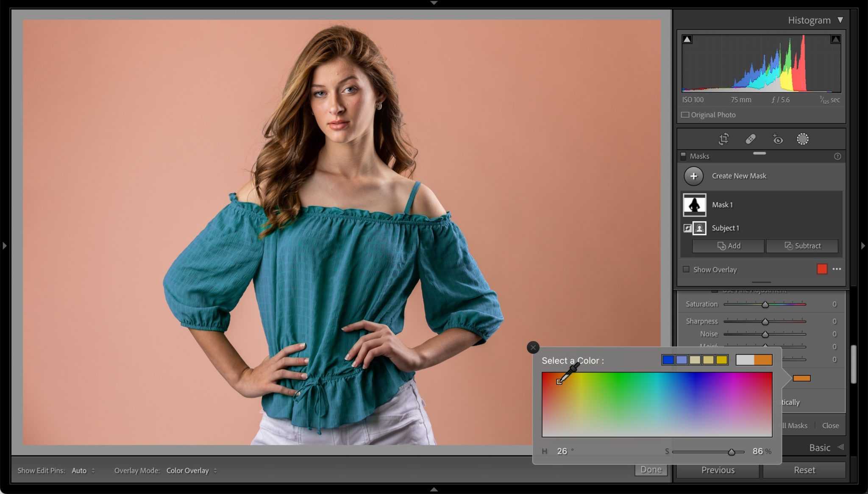Select the Masking tool icon
This screenshot has height=494, width=868.
[804, 139]
